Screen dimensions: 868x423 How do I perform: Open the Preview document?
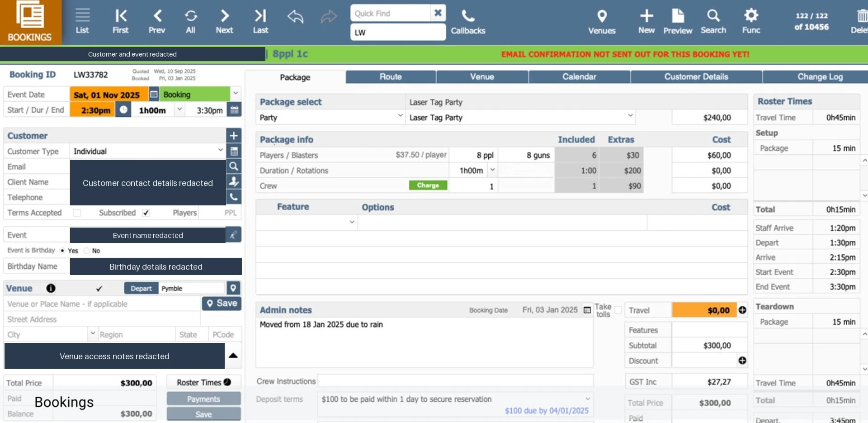point(678,22)
